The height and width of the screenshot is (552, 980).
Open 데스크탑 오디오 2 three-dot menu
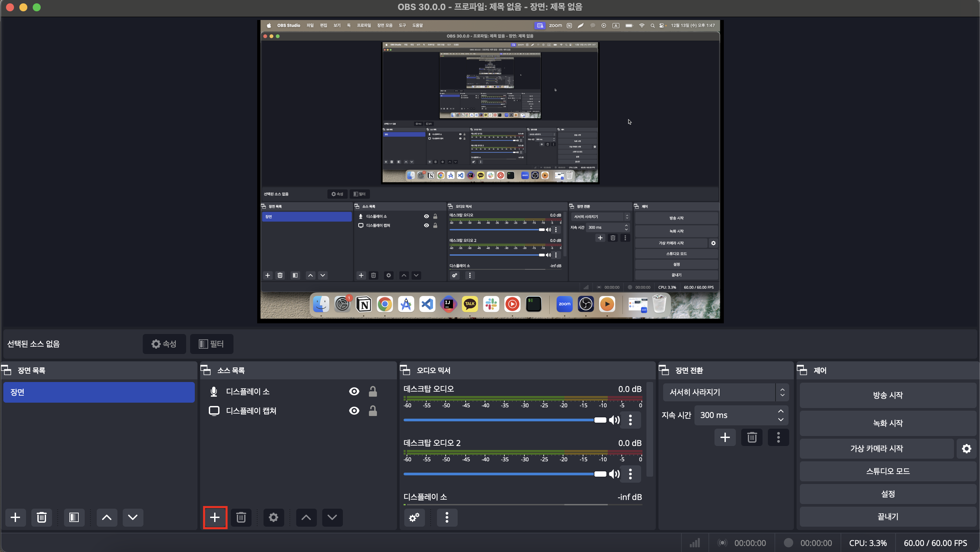630,474
